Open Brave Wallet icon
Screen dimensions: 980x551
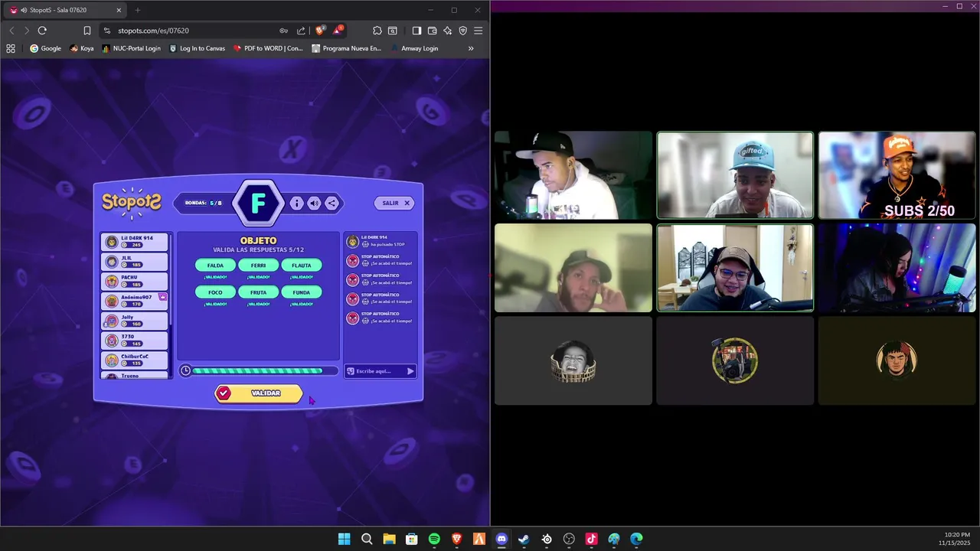pos(432,31)
